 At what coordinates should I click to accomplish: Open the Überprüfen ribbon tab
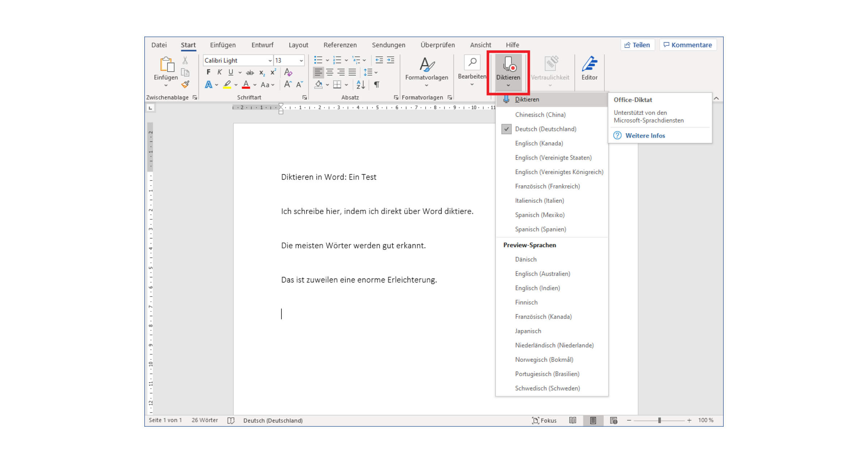(438, 45)
